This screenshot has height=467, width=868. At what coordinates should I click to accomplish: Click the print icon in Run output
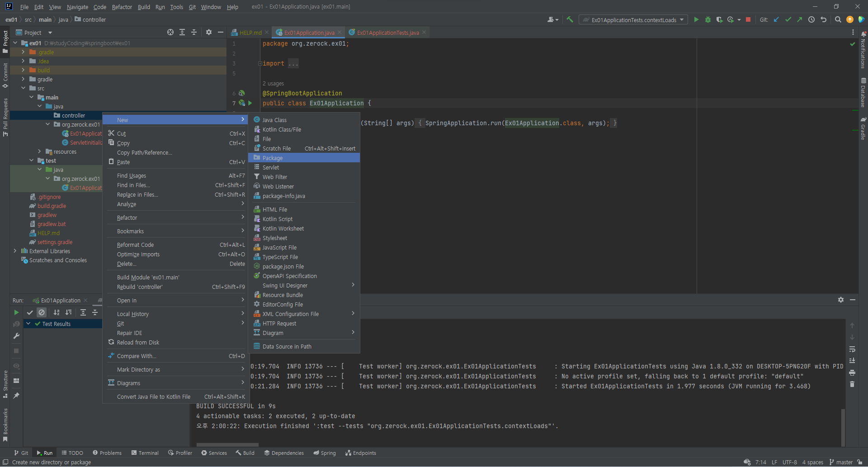tap(852, 373)
